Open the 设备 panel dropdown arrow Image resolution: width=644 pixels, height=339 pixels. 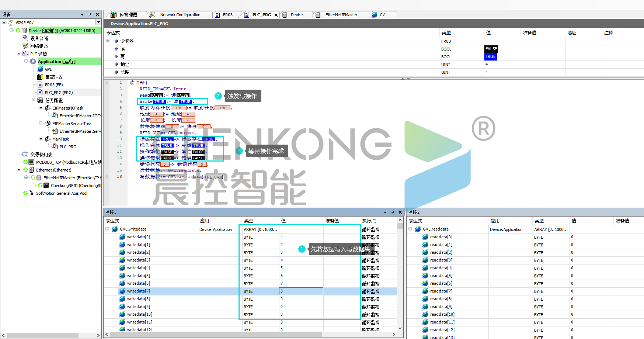82,15
